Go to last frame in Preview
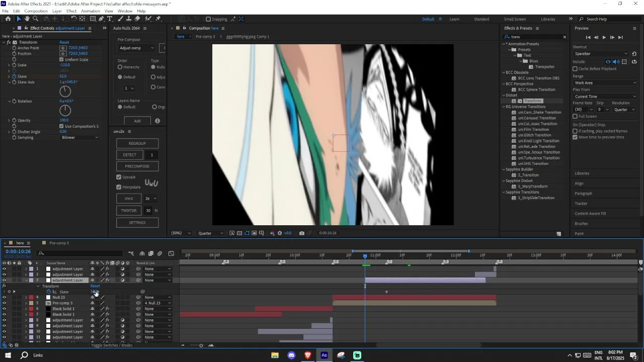This screenshot has height=362, width=644. click(620, 37)
